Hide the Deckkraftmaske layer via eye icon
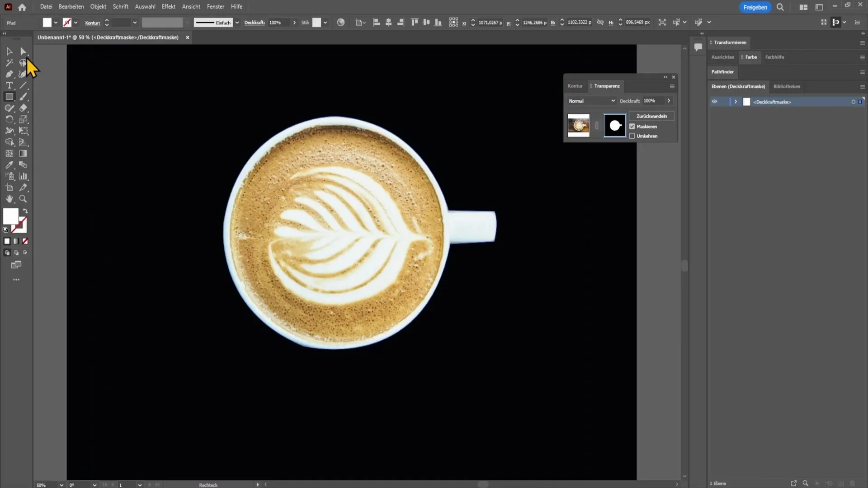Screen dimensions: 868x488 coord(714,102)
